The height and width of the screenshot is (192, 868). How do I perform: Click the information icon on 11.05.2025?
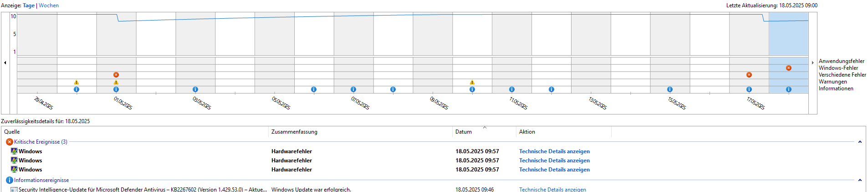pos(512,89)
